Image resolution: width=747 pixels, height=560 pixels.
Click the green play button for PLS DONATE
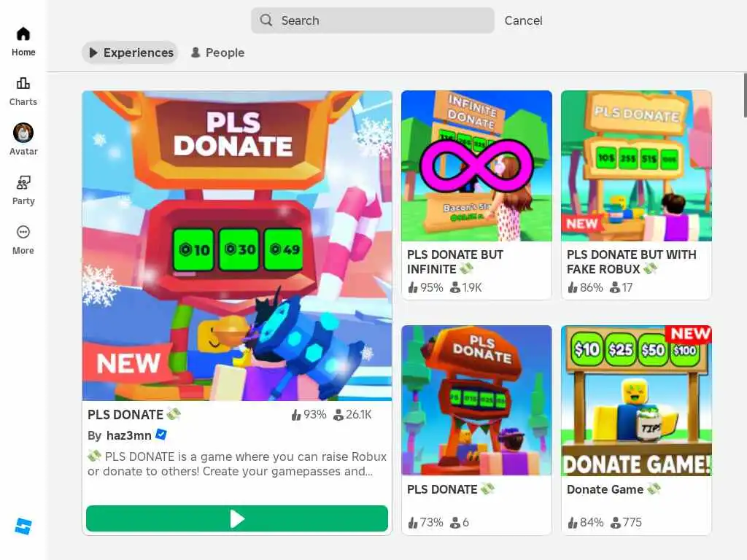point(237,518)
